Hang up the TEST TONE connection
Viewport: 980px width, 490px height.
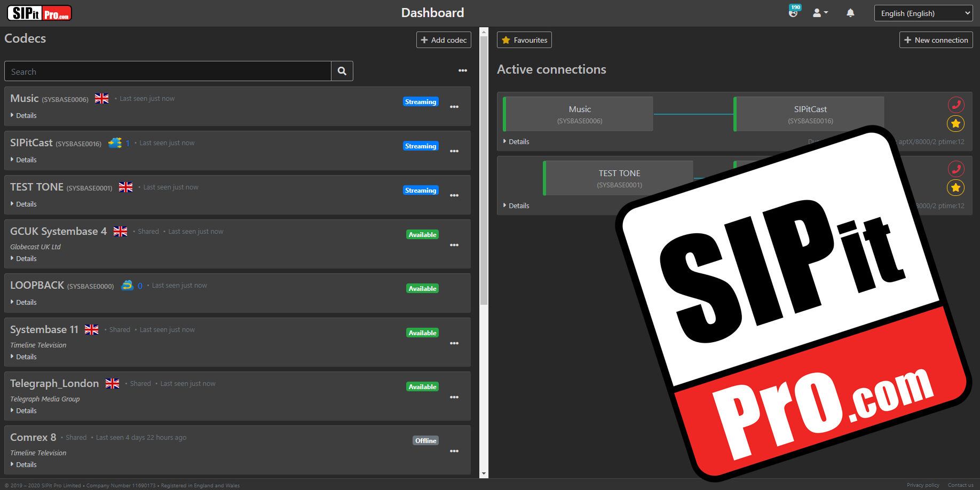click(x=955, y=169)
